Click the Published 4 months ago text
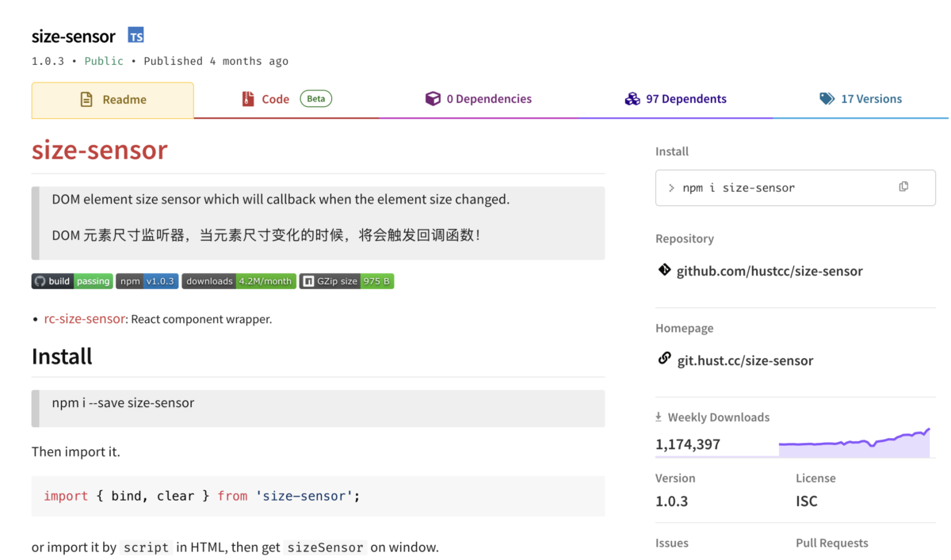 pos(216,61)
